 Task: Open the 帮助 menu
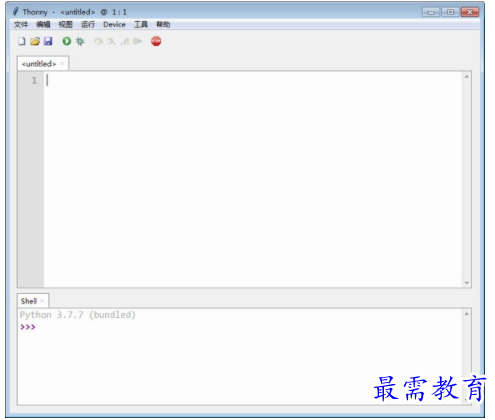pyautogui.click(x=163, y=24)
